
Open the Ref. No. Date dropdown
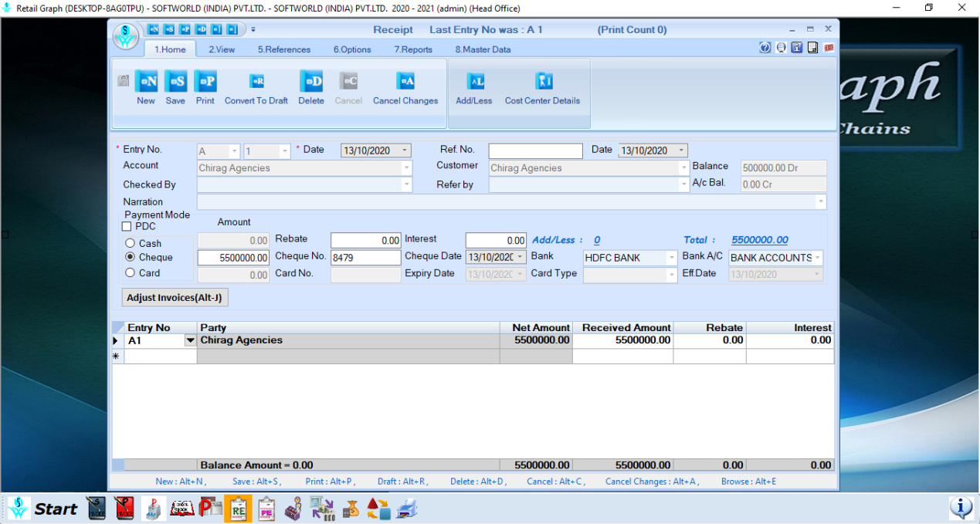pyautogui.click(x=682, y=150)
